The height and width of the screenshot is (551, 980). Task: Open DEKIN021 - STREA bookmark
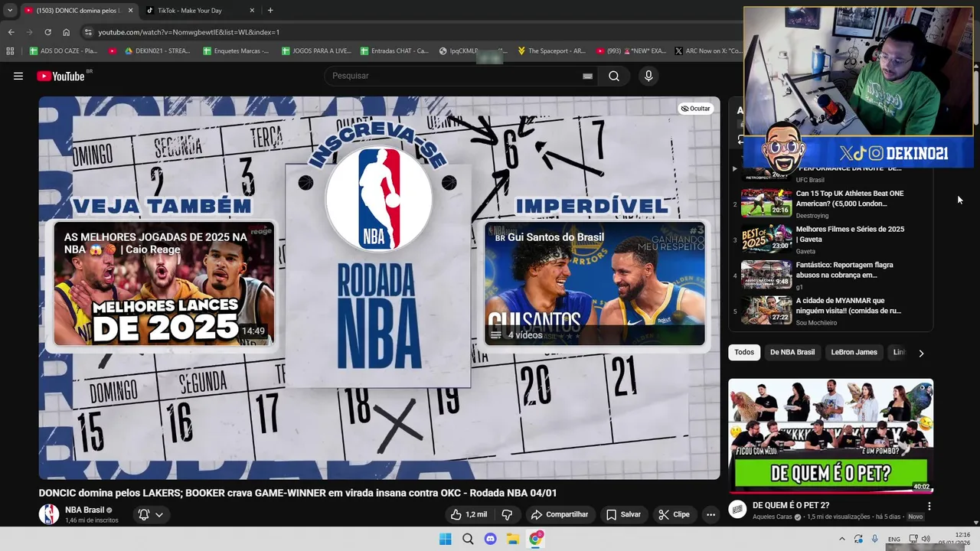click(x=157, y=51)
